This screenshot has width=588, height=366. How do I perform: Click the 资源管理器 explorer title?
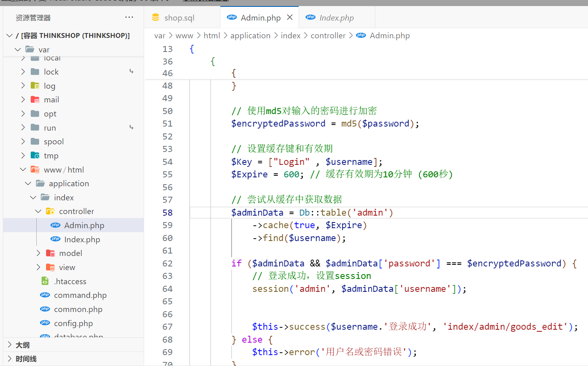33,17
